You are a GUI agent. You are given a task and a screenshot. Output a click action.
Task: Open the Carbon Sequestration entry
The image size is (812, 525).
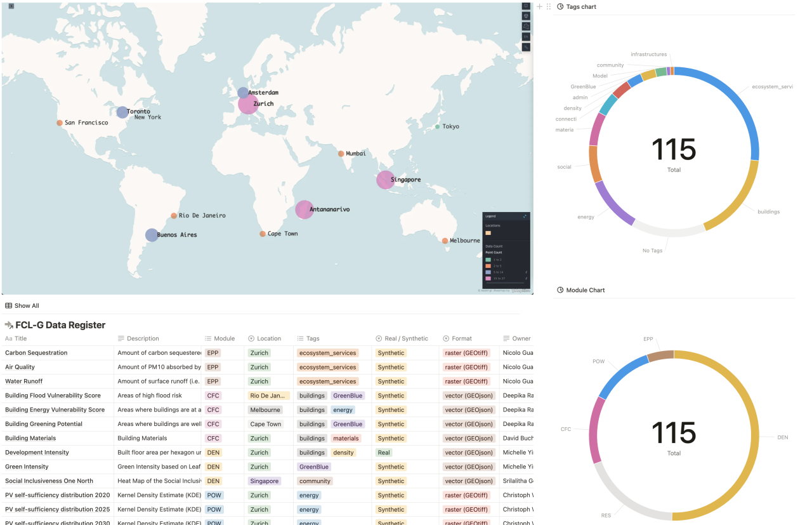click(x=36, y=353)
